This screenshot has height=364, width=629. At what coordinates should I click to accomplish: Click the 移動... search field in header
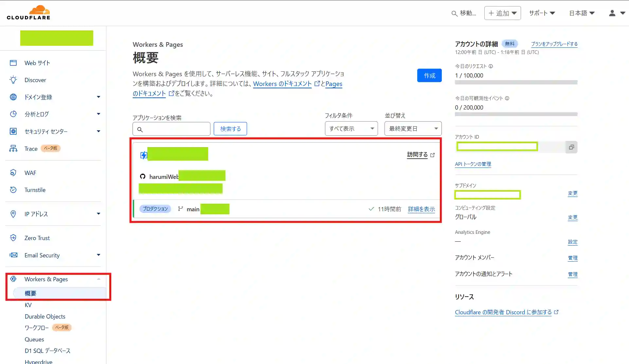[464, 13]
